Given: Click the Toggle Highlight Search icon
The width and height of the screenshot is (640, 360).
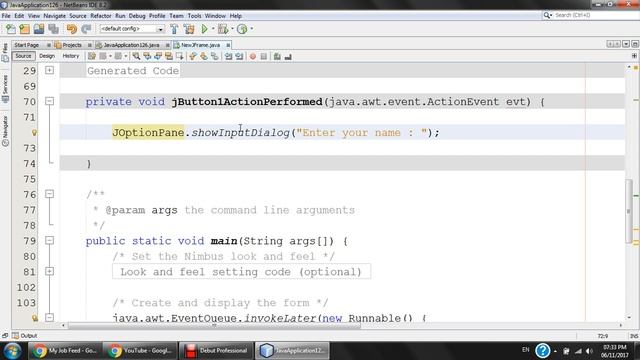Looking at the screenshot, I should pyautogui.click(x=169, y=56).
